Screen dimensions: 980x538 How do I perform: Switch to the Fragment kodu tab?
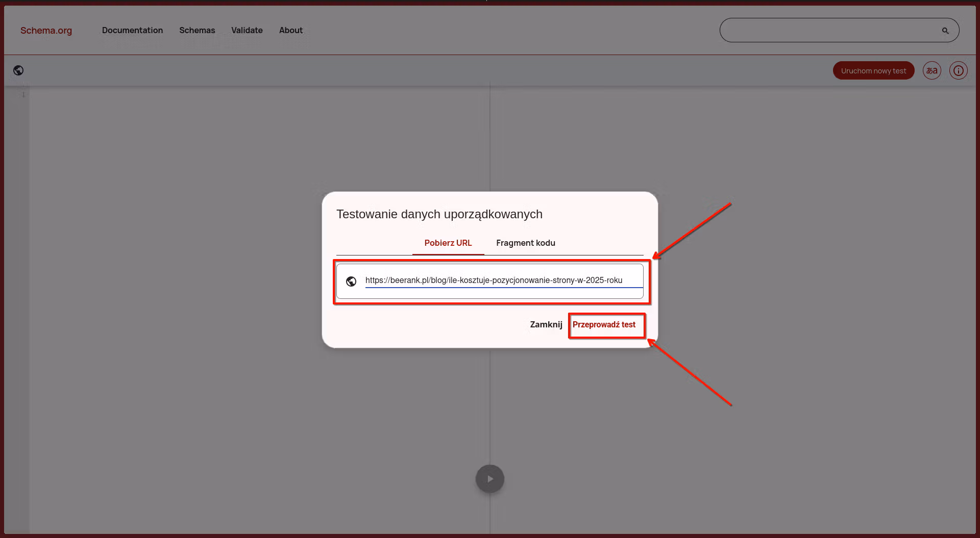click(525, 243)
